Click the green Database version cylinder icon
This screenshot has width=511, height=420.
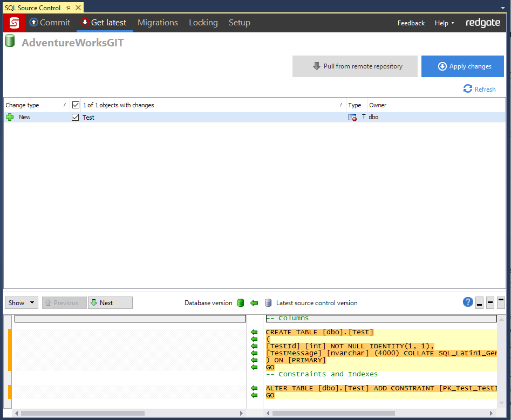(x=240, y=302)
